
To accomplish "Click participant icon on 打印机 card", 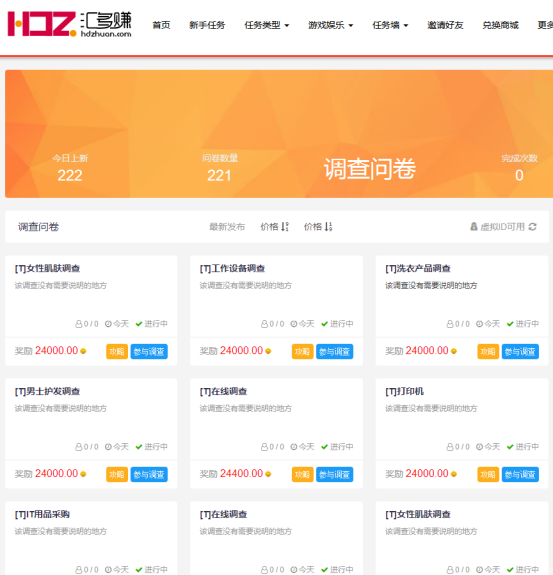I will pyautogui.click(x=450, y=447).
